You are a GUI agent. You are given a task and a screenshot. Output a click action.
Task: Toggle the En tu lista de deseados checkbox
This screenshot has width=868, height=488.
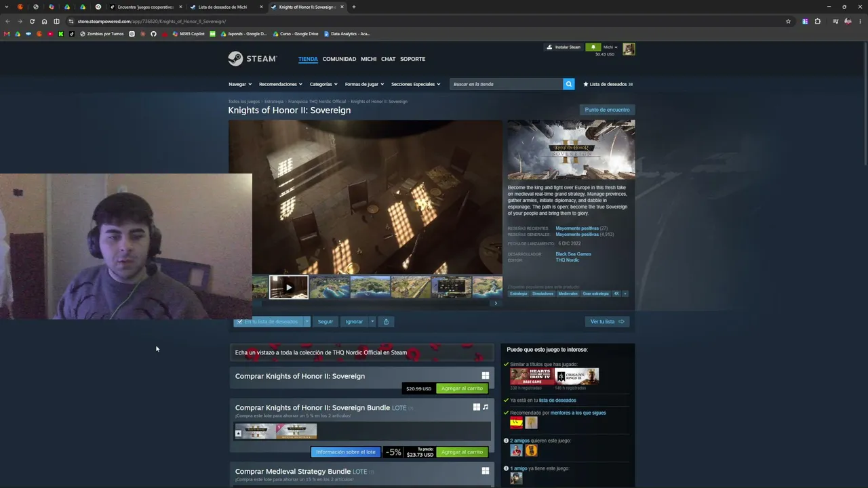click(x=239, y=321)
